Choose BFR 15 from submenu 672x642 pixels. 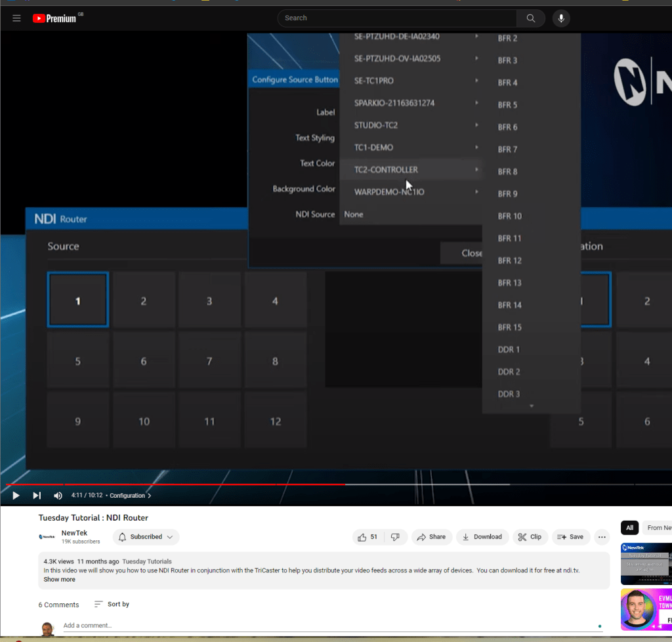click(x=532, y=327)
